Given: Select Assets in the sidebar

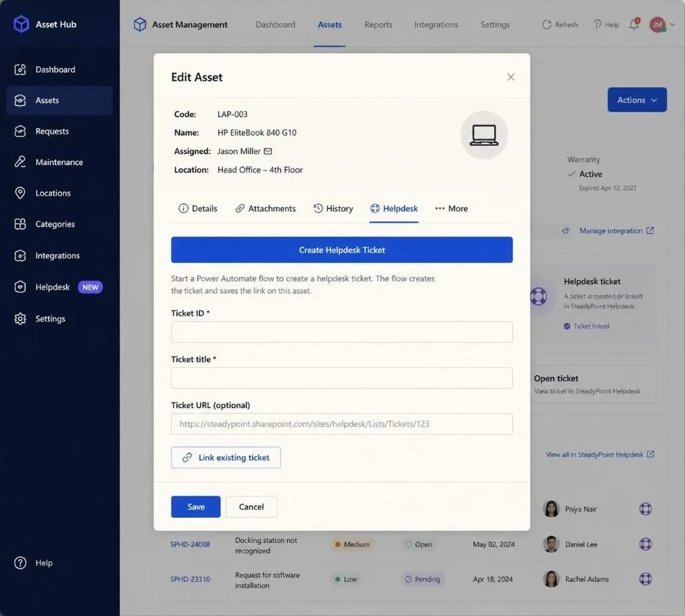Looking at the screenshot, I should click(x=60, y=100).
